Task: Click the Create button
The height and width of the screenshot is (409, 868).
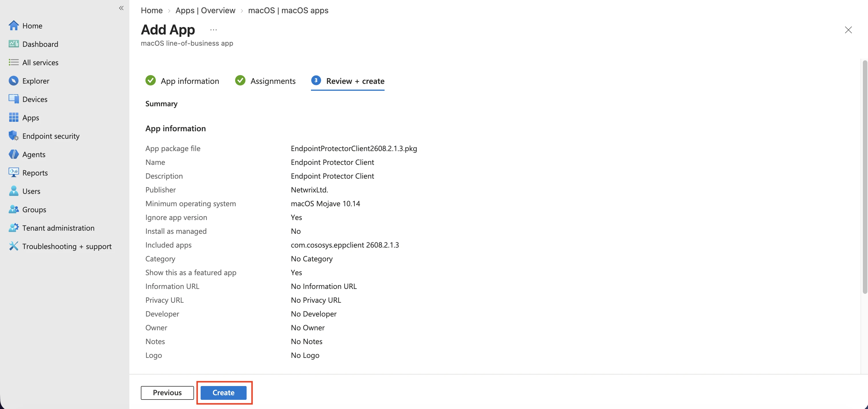Action: coord(223,393)
